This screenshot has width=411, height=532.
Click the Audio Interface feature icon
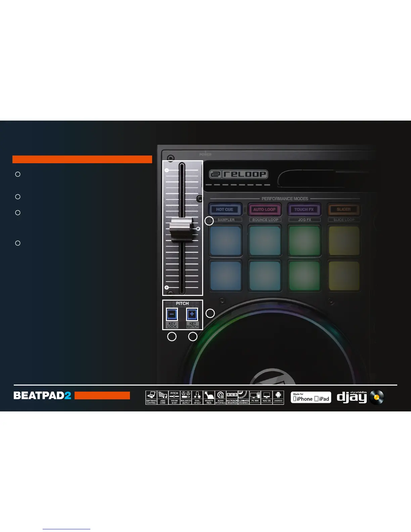pos(220,398)
